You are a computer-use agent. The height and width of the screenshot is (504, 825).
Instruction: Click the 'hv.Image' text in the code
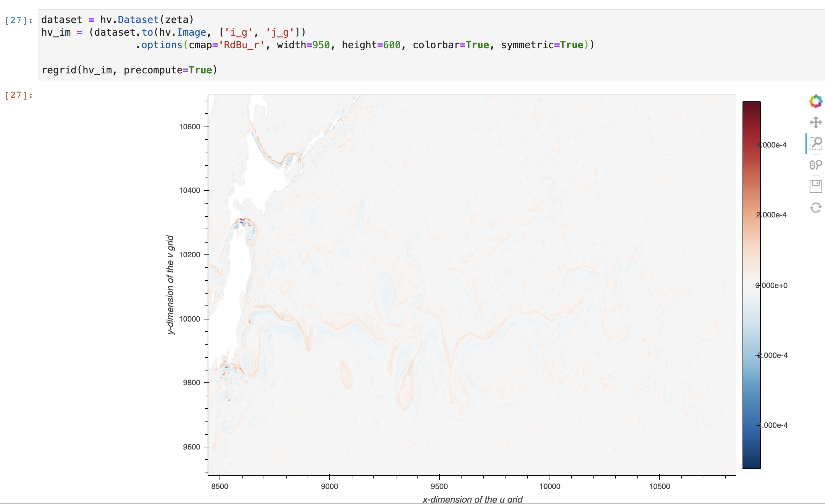[x=182, y=33]
